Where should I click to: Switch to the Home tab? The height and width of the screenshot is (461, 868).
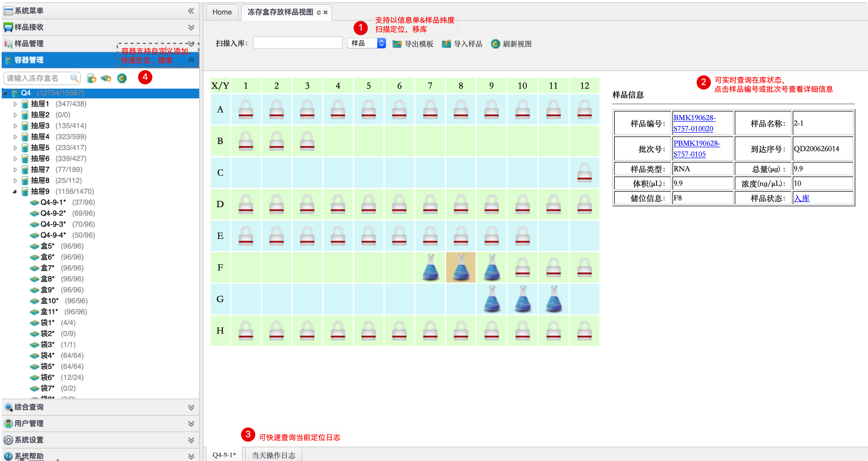[x=222, y=12]
